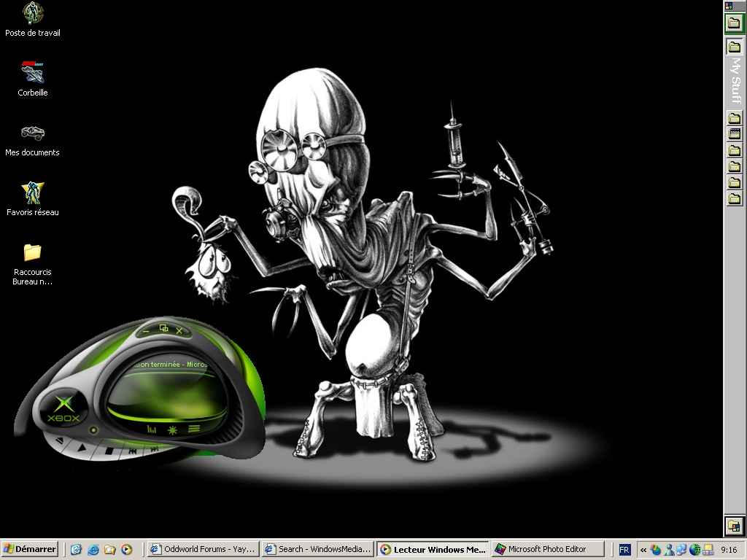Switch player to full mode via restore icon
The image size is (747, 560).
pos(163,329)
